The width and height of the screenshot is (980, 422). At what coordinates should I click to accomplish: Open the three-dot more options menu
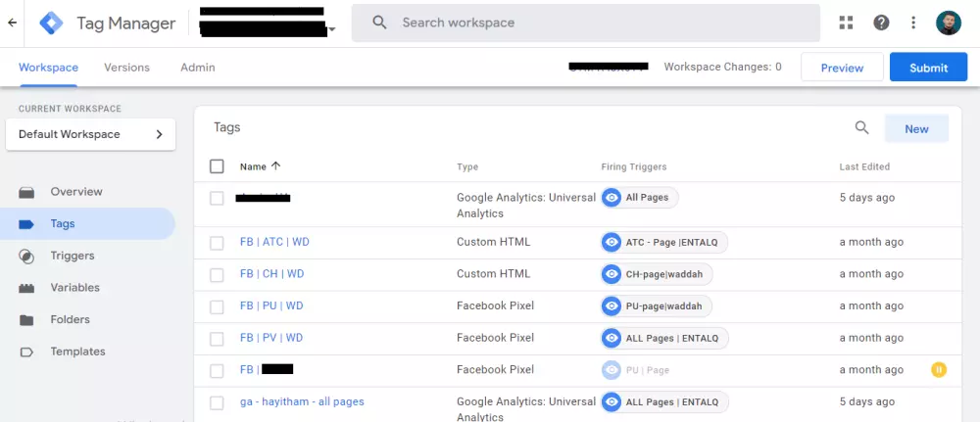click(913, 23)
